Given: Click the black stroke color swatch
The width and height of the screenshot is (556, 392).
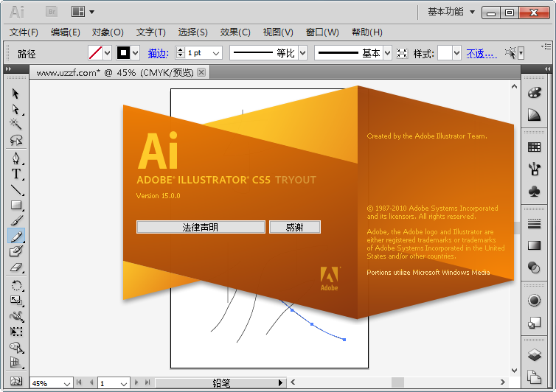Looking at the screenshot, I should (123, 53).
